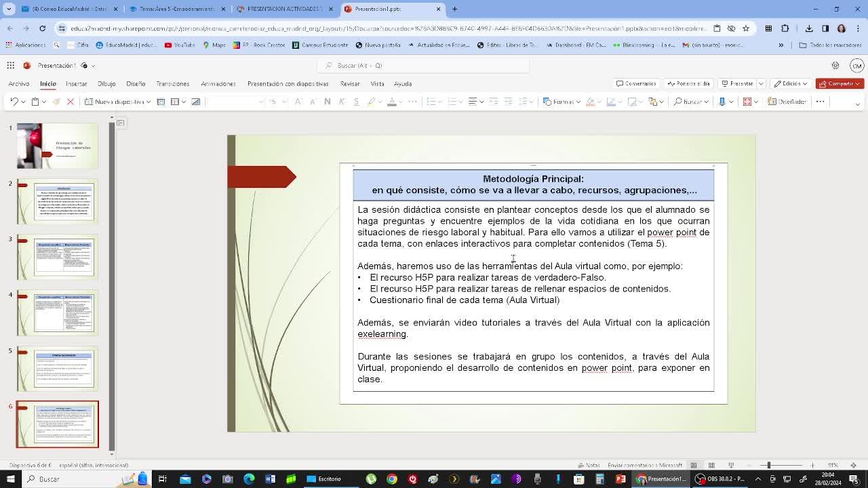868x488 pixels.
Task: Select slide 3 thumbnail
Action: tap(58, 257)
